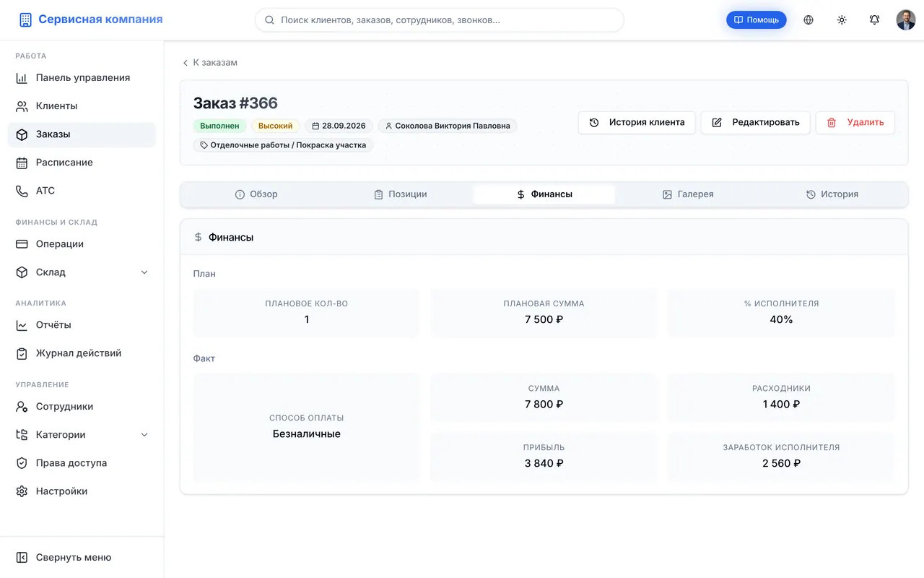Screen dimensions: 924x578
Task: Open the notifications bell icon
Action: coord(874,20)
